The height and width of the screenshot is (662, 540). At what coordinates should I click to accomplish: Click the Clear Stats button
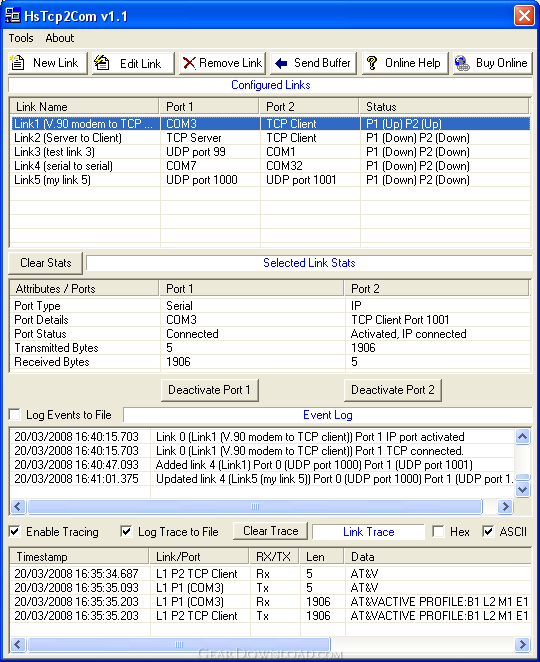pyautogui.click(x=46, y=263)
